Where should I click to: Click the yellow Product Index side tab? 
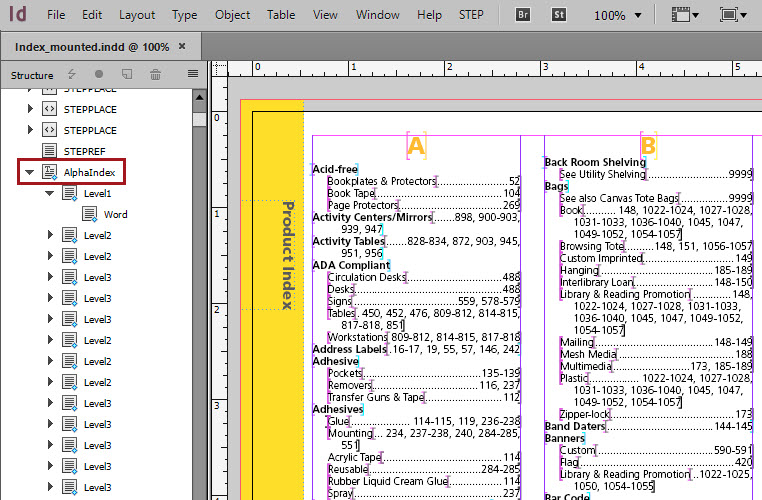[287, 255]
